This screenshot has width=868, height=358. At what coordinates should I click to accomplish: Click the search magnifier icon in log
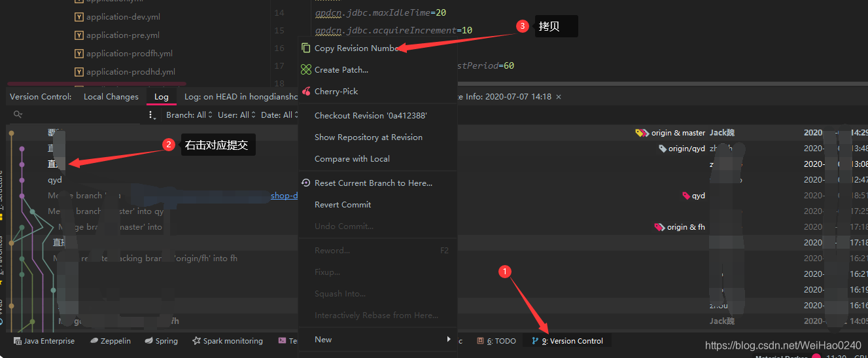coord(18,115)
